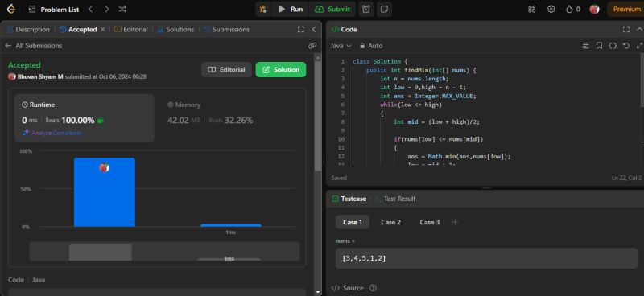
Task: Click the tall 0ms runtime distribution bar
Action: point(105,192)
